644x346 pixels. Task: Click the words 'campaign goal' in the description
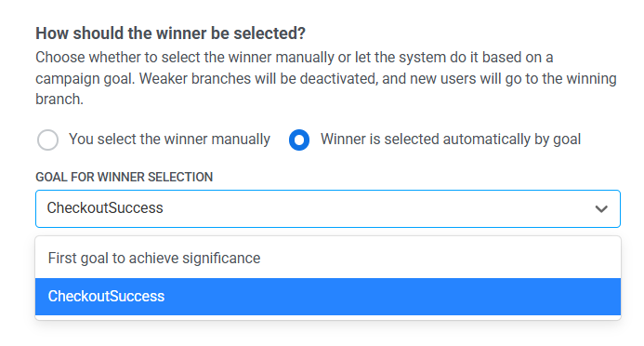coord(85,78)
